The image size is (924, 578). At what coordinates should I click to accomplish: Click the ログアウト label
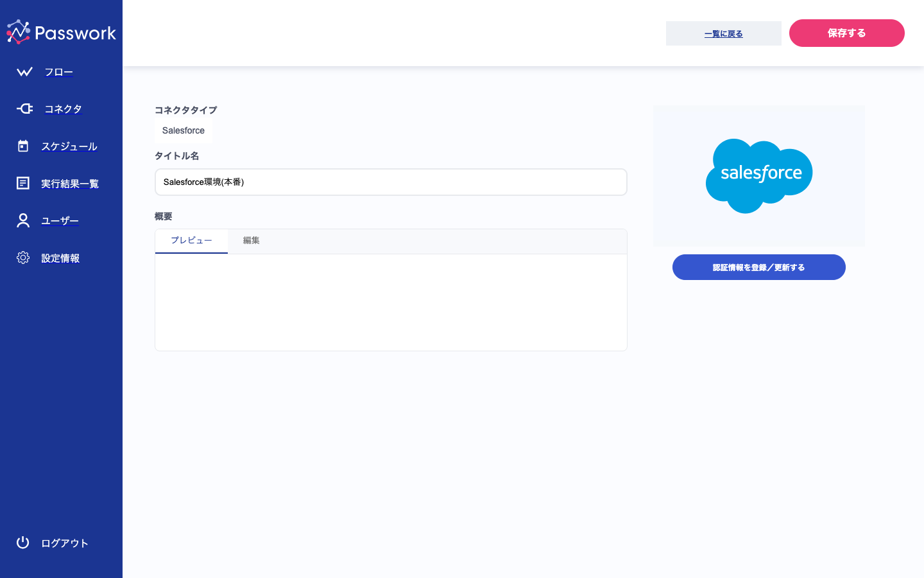pyautogui.click(x=65, y=543)
